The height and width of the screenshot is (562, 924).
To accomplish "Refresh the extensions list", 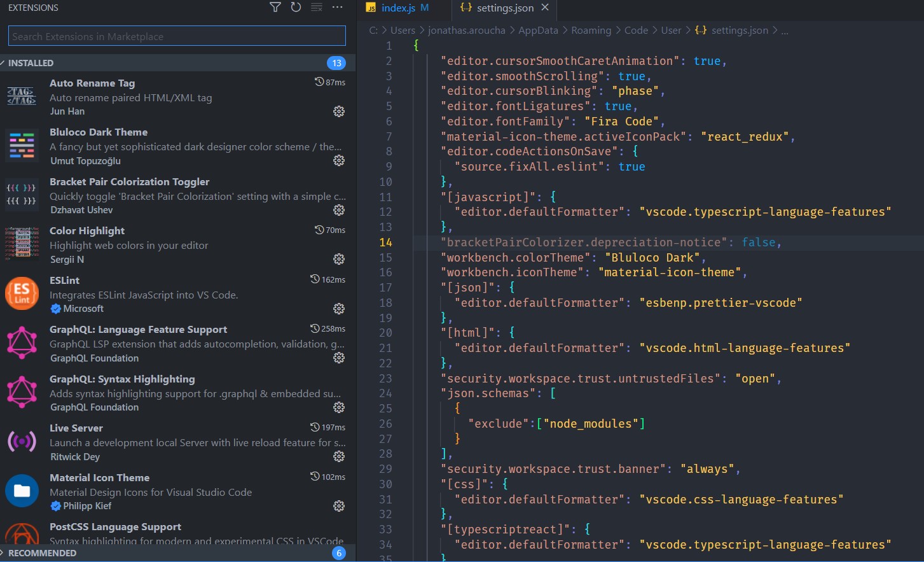I will point(296,8).
